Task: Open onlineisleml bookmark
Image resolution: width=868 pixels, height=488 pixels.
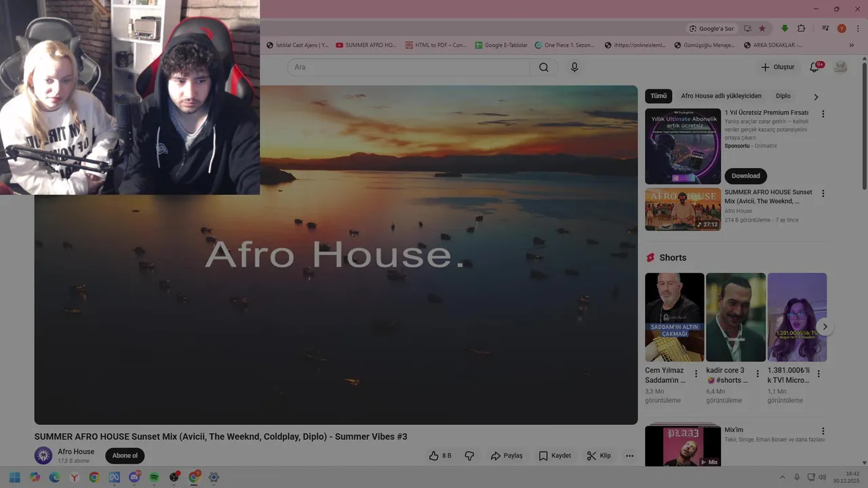Action: pos(635,45)
